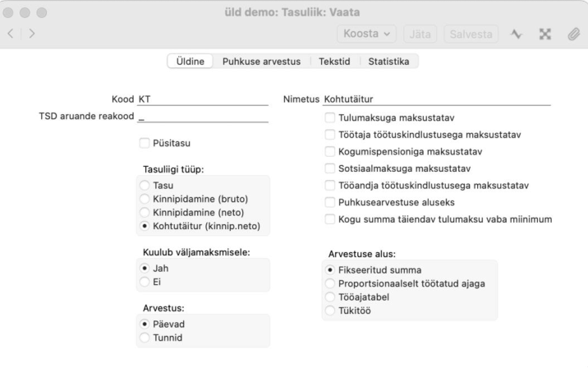Select Proportsionaalselt töötatud ajaga option
This screenshot has width=588, height=368.
pos(330,283)
